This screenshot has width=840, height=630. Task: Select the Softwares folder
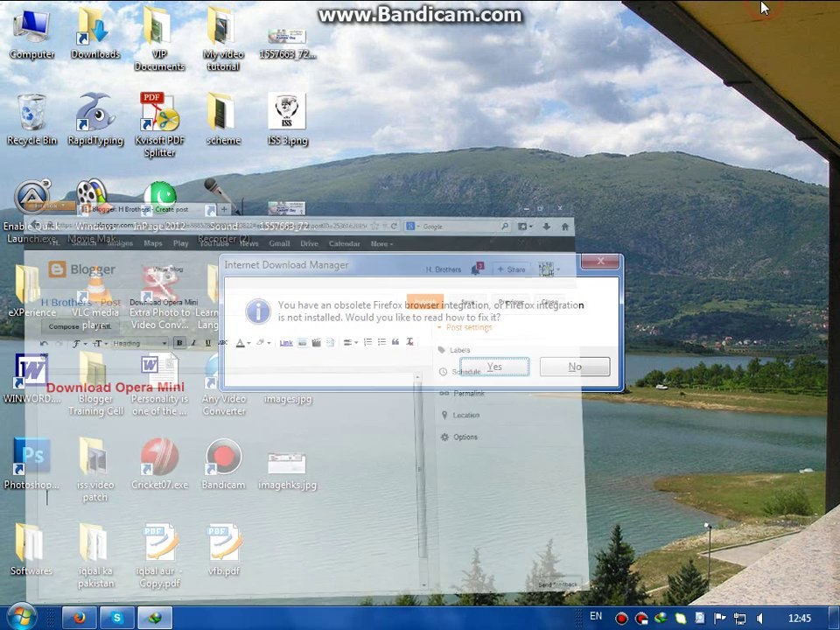click(x=31, y=549)
